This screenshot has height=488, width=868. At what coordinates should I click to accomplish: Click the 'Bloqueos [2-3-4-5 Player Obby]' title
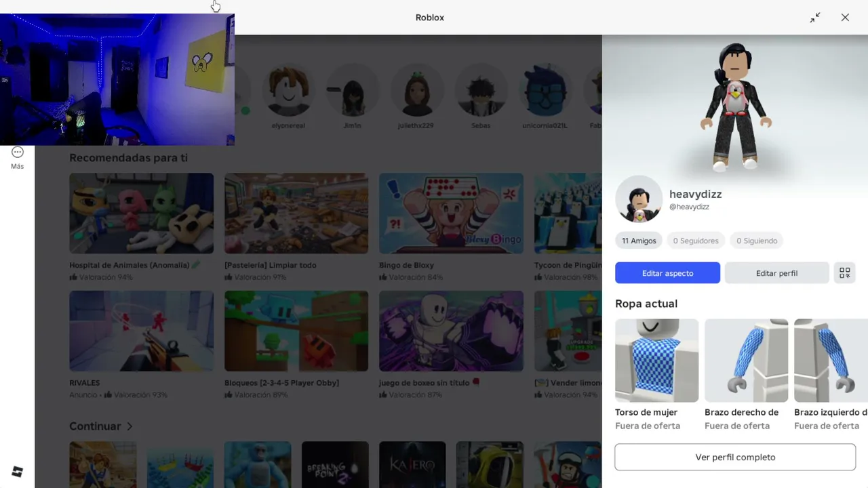point(281,383)
